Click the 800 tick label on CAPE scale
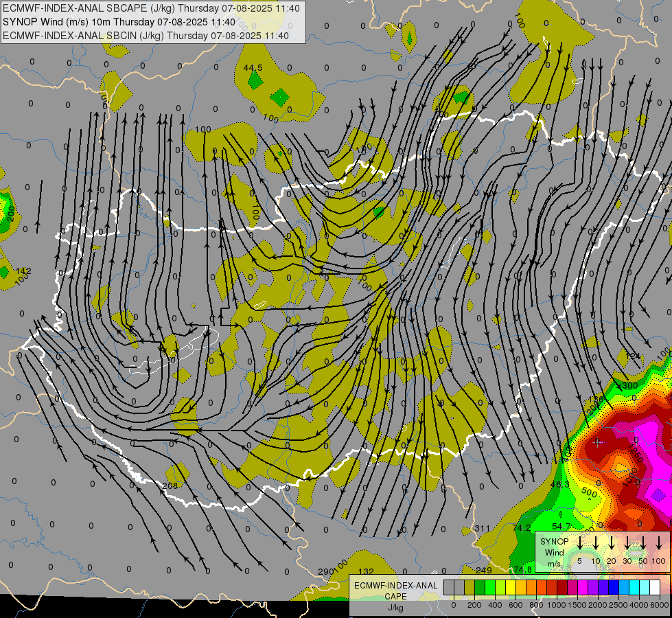This screenshot has height=618, width=672. [x=536, y=605]
